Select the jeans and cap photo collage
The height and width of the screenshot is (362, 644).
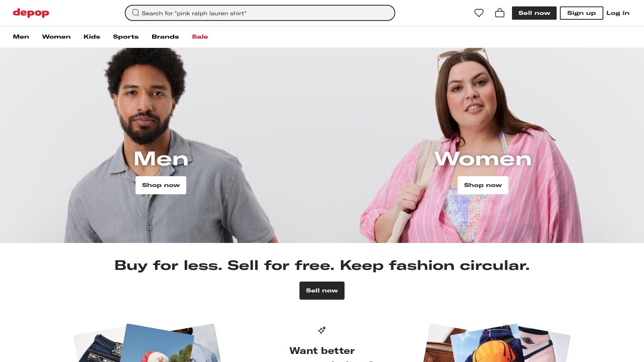[x=147, y=343]
